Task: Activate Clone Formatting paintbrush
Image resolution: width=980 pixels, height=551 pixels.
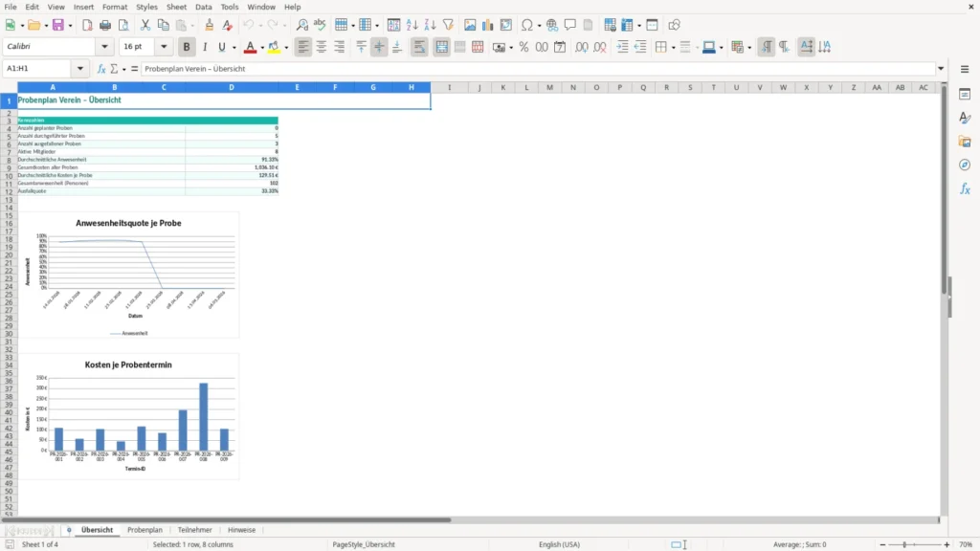Action: coord(210,25)
